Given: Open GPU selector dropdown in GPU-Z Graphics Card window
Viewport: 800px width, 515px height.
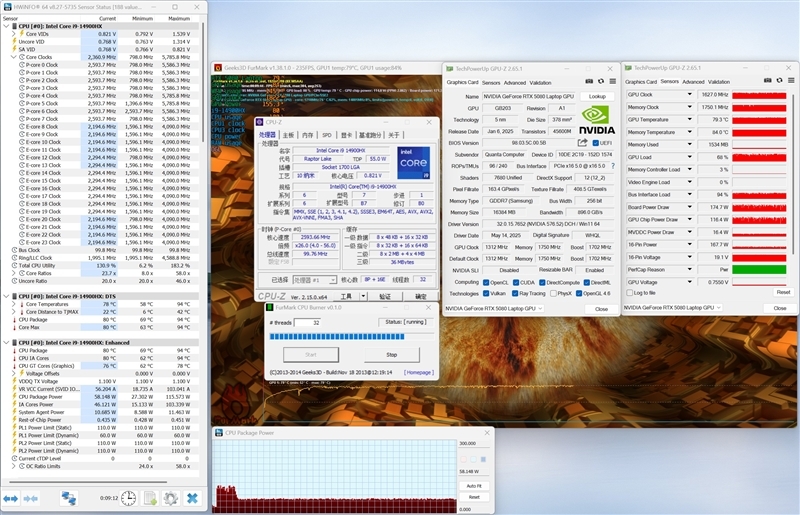Looking at the screenshot, I should point(493,308).
